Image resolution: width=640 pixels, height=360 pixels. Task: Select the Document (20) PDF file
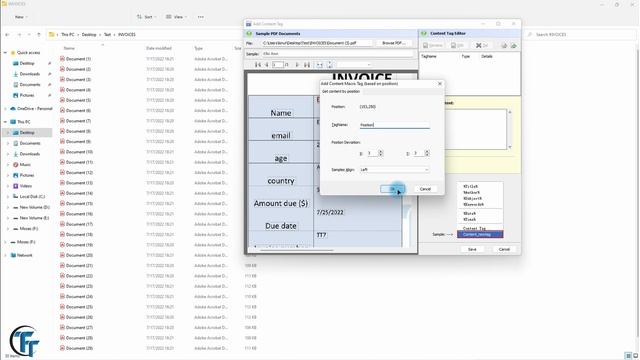79,255
